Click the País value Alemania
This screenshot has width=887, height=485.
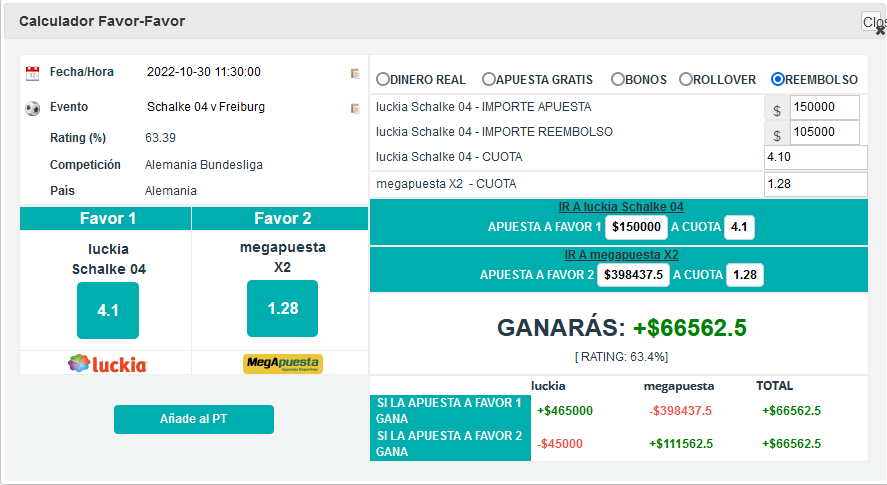pos(171,191)
